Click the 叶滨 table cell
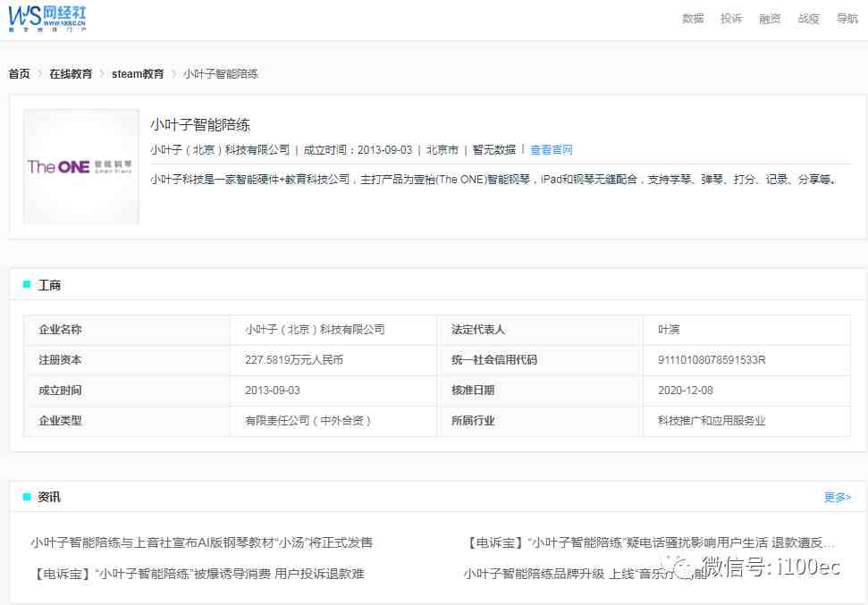The image size is (868, 605). (x=669, y=330)
